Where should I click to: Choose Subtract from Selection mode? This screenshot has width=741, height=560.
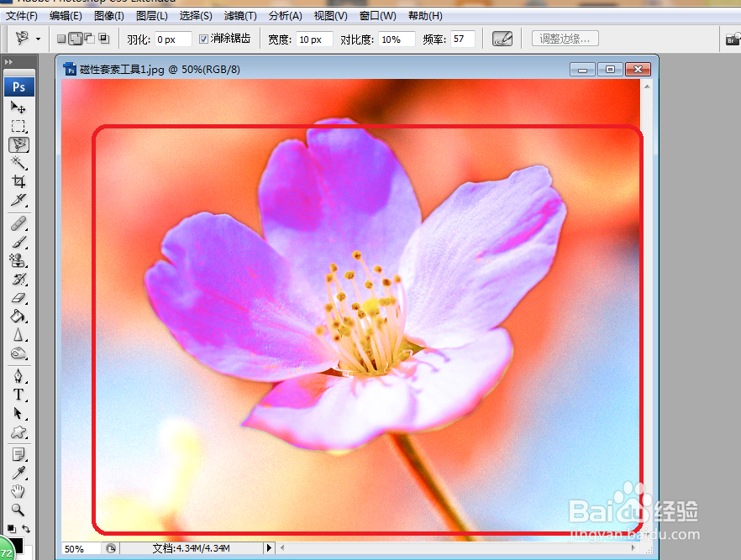[89, 39]
